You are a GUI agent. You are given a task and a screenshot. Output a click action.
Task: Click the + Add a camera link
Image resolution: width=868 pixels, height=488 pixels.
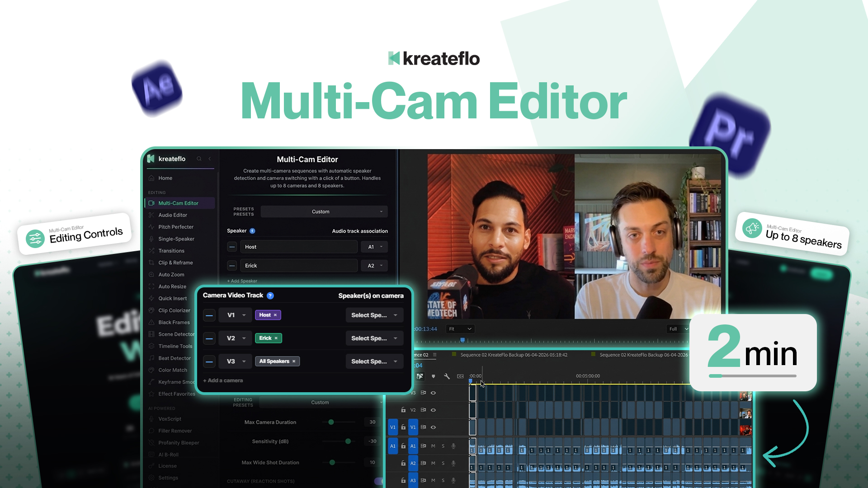(223, 380)
